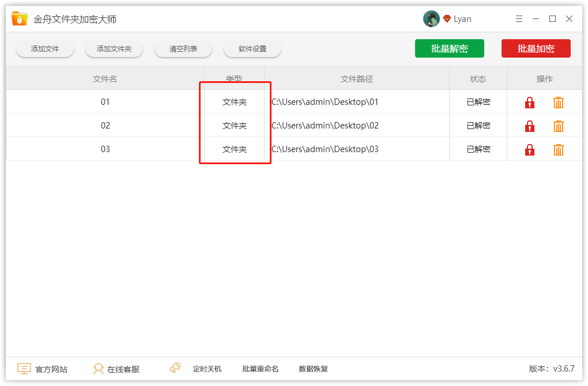The image size is (588, 386).
Task: Click 添加文件 button to add a file
Action: (x=45, y=49)
